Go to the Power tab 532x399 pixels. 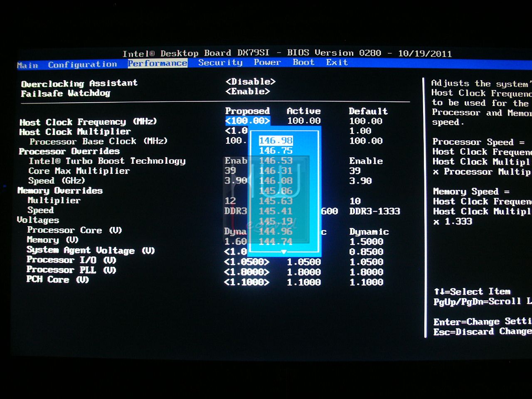[267, 62]
